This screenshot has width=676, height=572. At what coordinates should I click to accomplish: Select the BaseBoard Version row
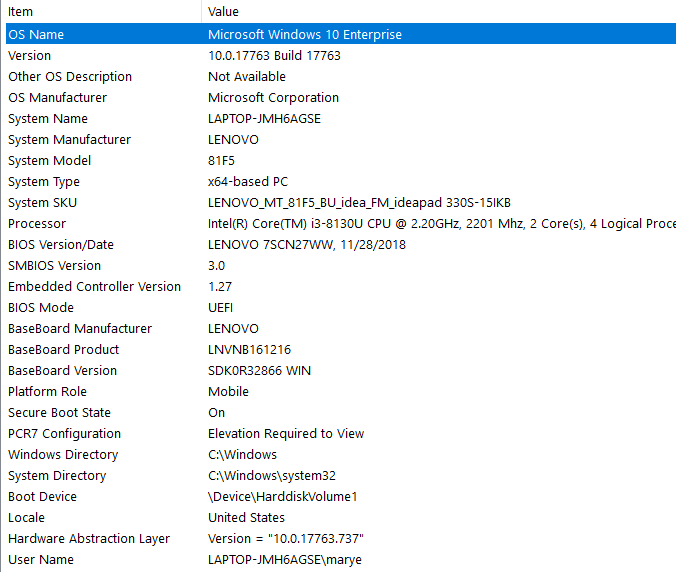[341, 370]
